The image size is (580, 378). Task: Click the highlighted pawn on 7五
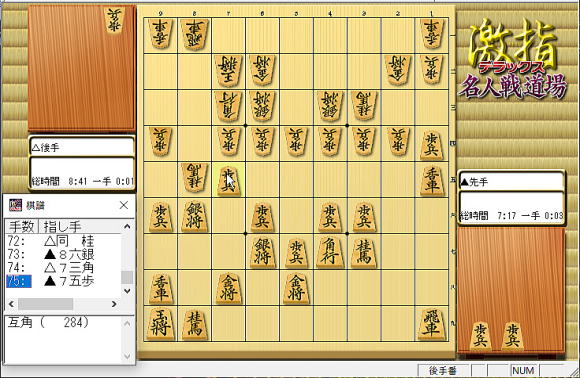(229, 180)
